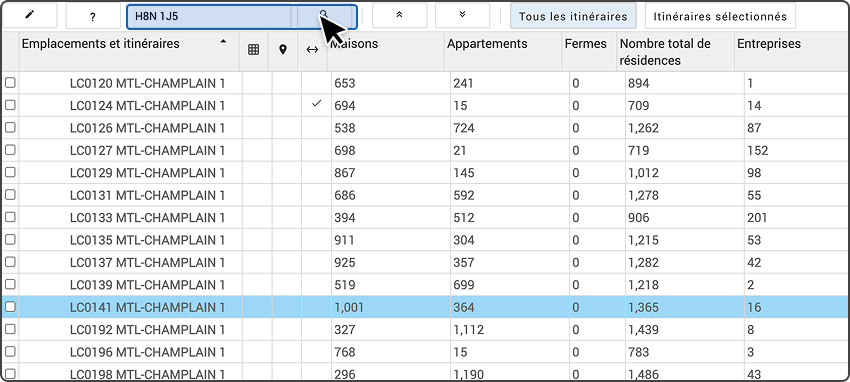
Task: Click the Maisons column header
Action: click(385, 51)
